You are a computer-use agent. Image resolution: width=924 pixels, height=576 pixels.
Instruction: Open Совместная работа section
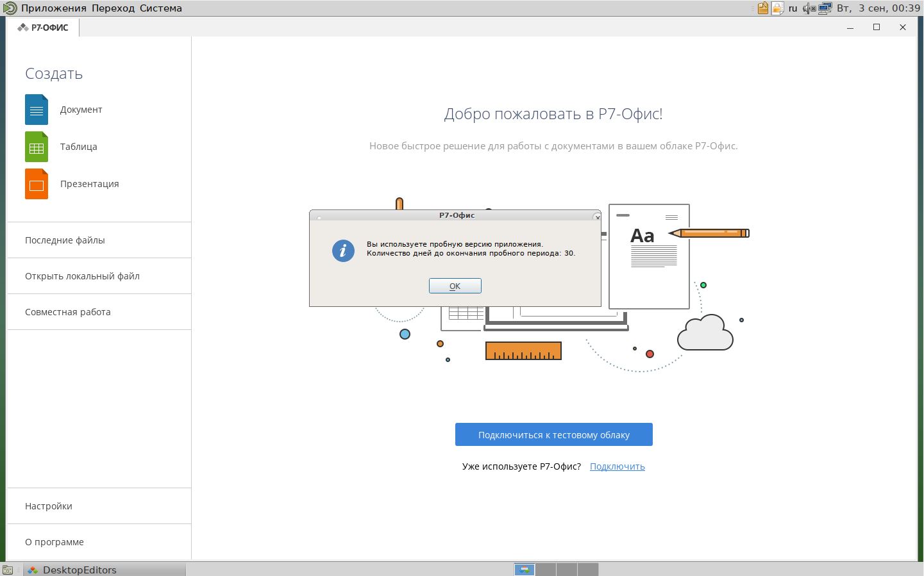pos(99,312)
